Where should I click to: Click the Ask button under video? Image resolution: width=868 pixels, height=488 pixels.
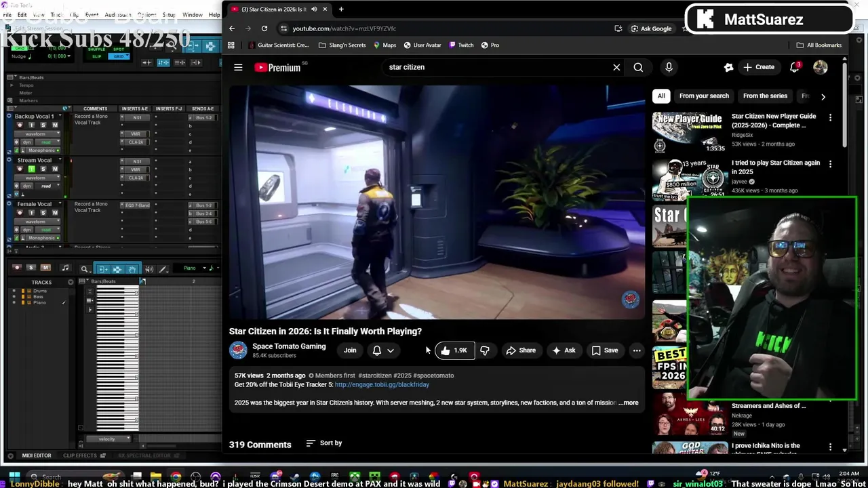(564, 350)
